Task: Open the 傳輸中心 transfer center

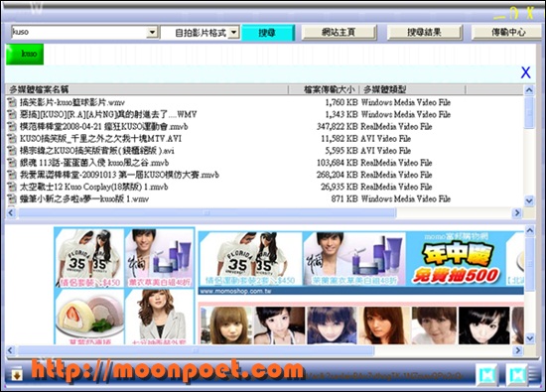Action: 507,33
